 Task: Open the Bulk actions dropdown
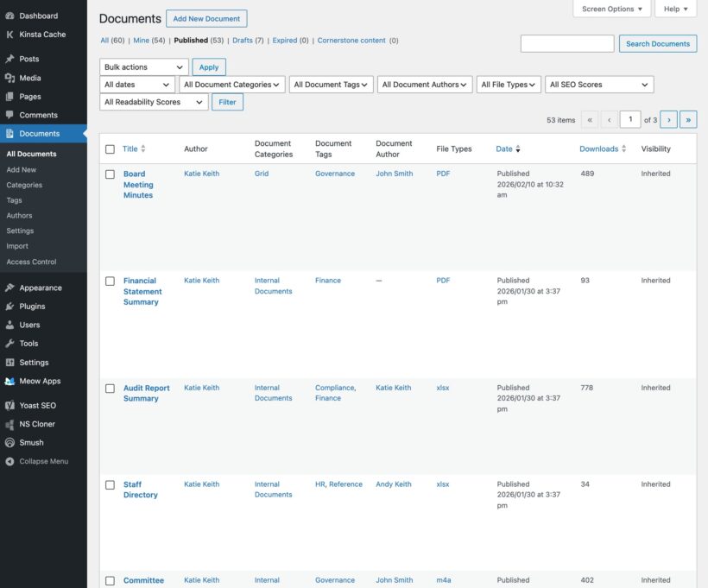pyautogui.click(x=143, y=66)
